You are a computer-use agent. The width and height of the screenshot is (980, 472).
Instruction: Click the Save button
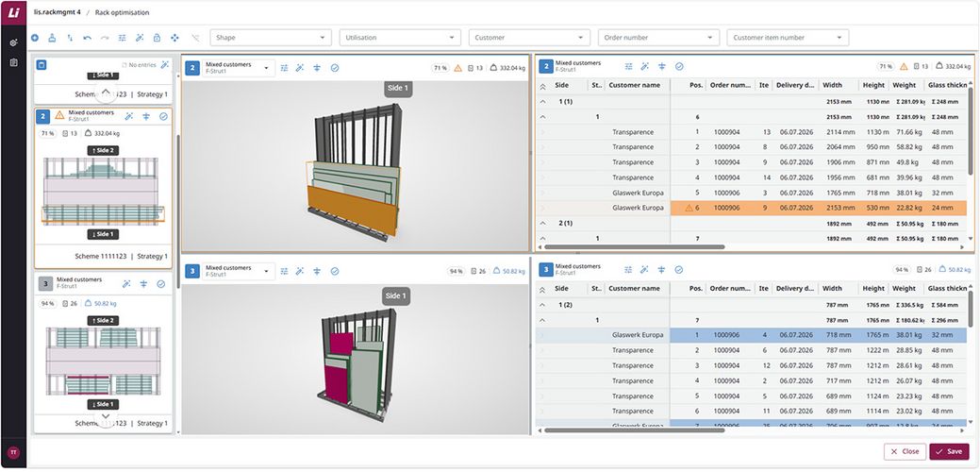(x=949, y=451)
